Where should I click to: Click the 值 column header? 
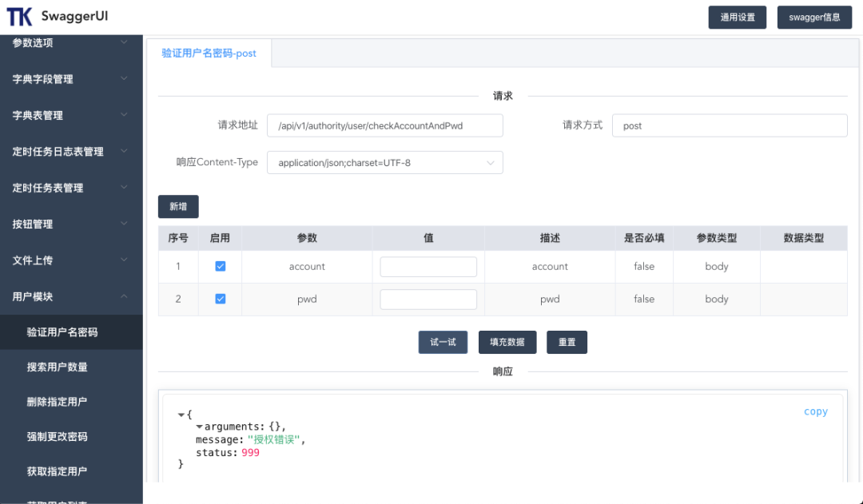(x=428, y=238)
